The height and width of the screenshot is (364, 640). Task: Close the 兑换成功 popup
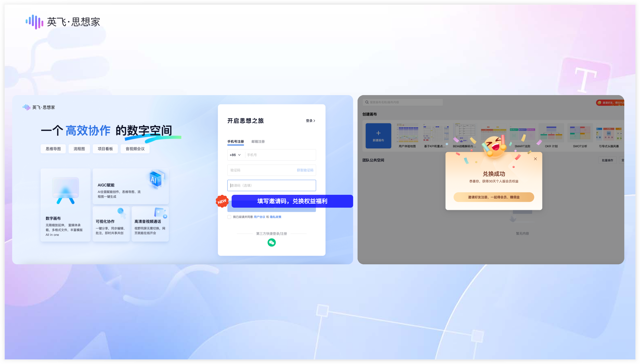point(535,159)
